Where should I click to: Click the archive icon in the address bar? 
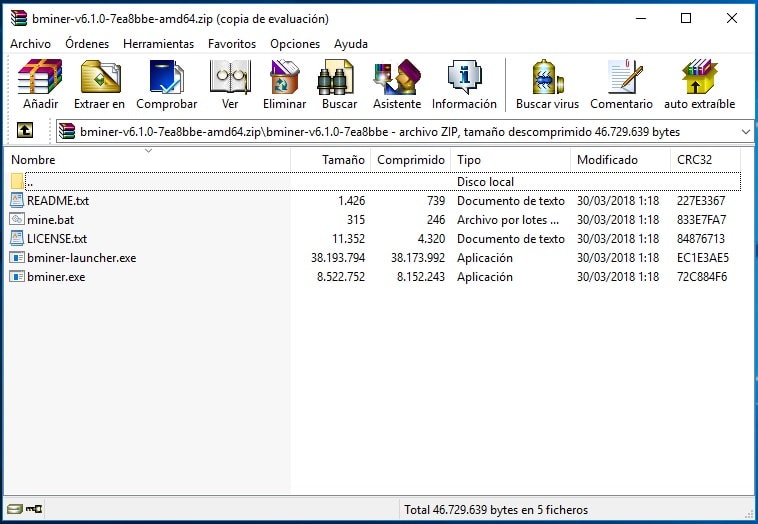tap(67, 131)
